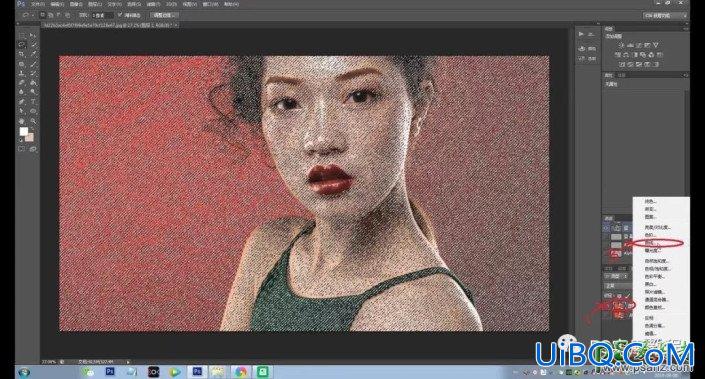This screenshot has height=379, width=705.
Task: Select the Move tool
Action: pos(33,36)
